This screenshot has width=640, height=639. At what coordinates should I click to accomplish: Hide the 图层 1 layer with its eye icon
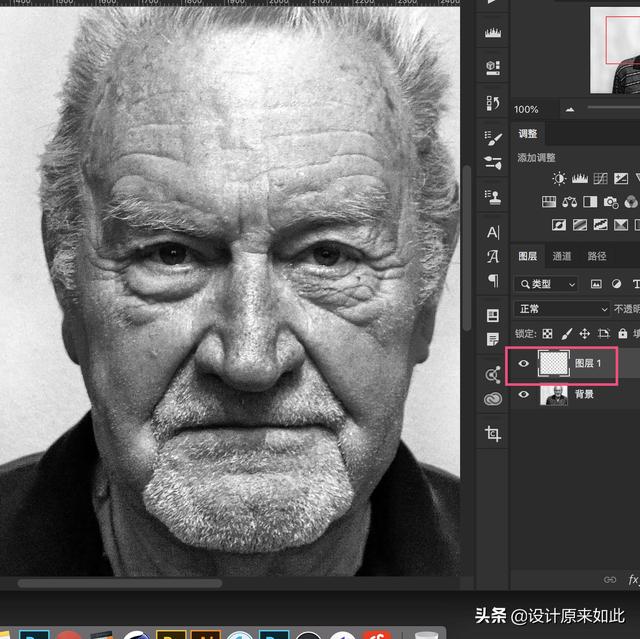pos(524,363)
